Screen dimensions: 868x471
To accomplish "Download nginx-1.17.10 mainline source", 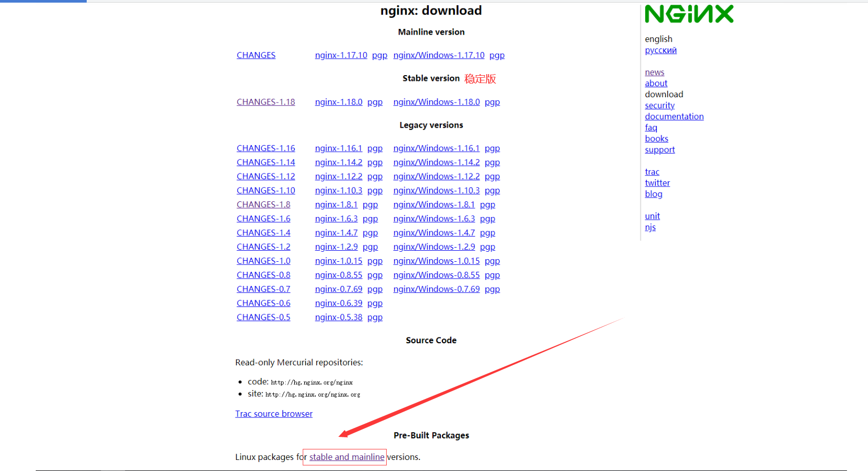I will click(341, 55).
